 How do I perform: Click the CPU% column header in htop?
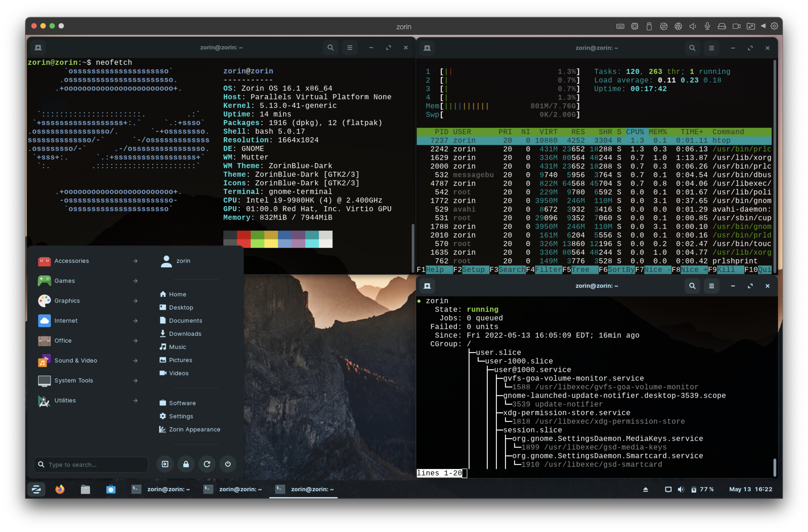[x=635, y=132]
